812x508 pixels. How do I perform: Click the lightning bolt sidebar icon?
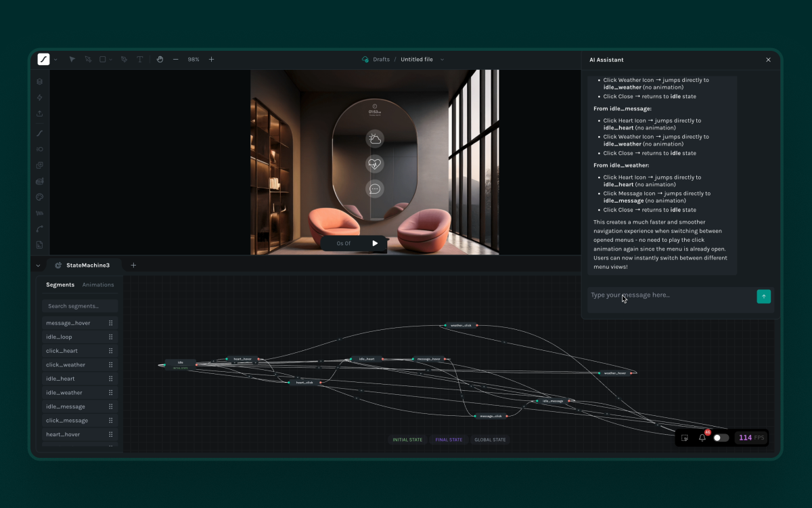(x=40, y=98)
